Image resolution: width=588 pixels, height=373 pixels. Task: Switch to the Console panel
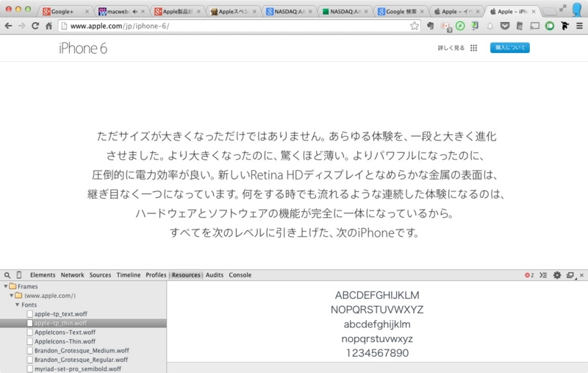(x=240, y=275)
